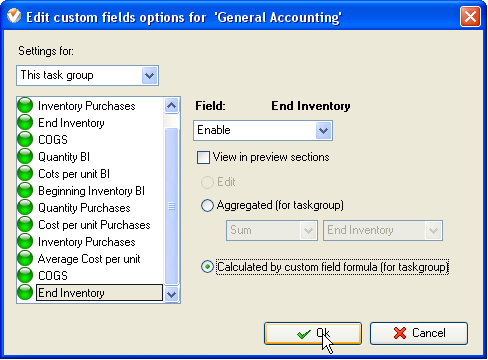Click the app icon in the title bar
The width and height of the screenshot is (488, 360).
(x=14, y=17)
